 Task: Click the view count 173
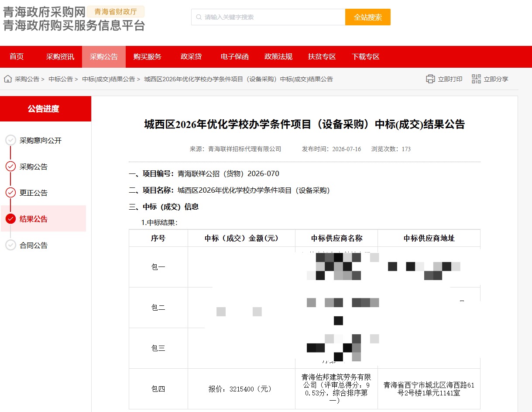pyautogui.click(x=406, y=149)
